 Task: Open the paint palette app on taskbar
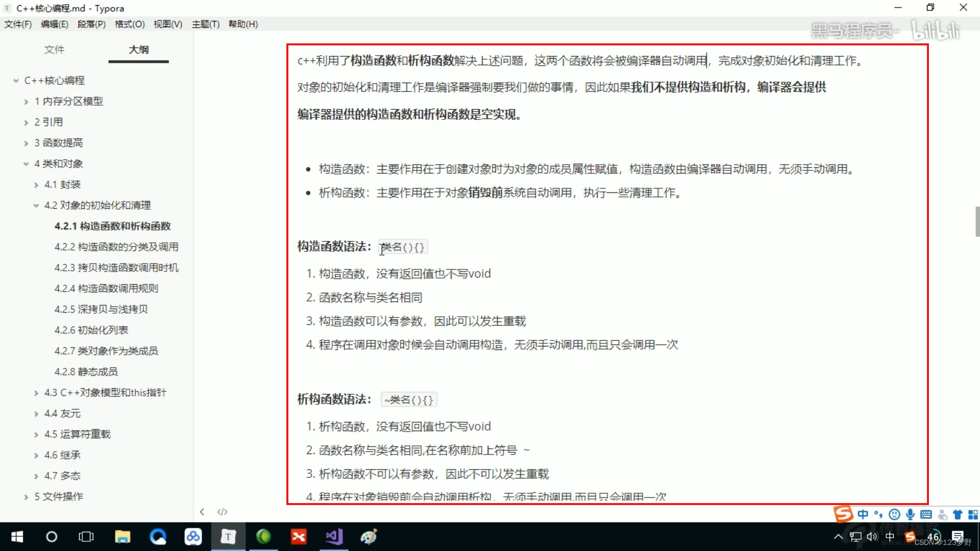pyautogui.click(x=369, y=537)
